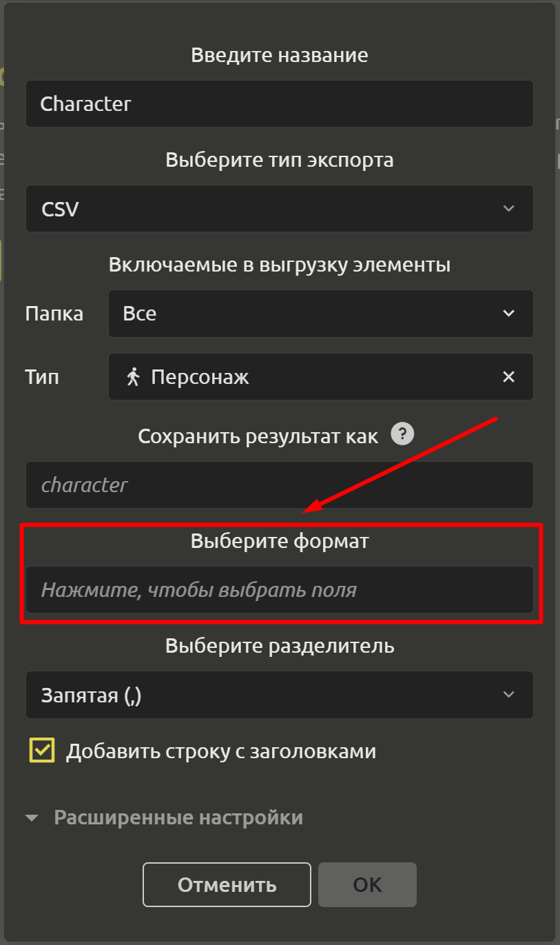
Task: Click the Выберите формат label
Action: (280, 542)
